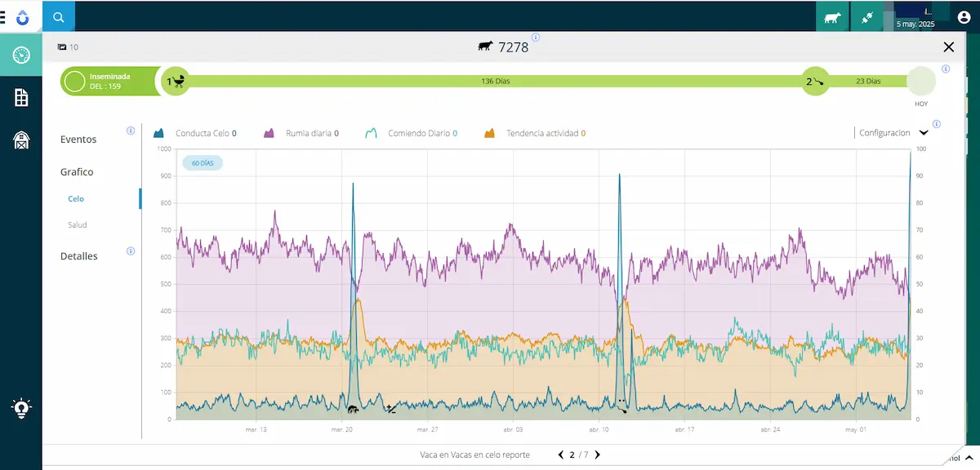Toggle Conducta Celo series in legend
The height and width of the screenshot is (470, 980).
click(x=196, y=133)
